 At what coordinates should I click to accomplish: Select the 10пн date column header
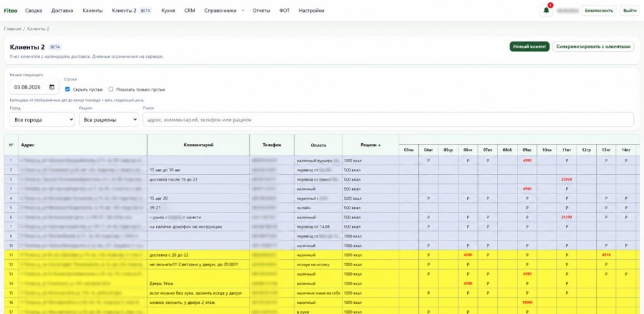[x=547, y=151]
